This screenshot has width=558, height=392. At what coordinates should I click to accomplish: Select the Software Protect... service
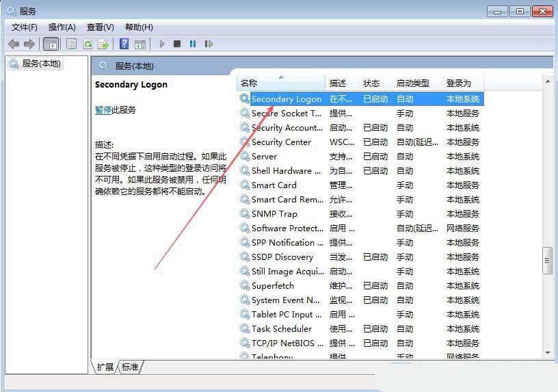point(287,228)
